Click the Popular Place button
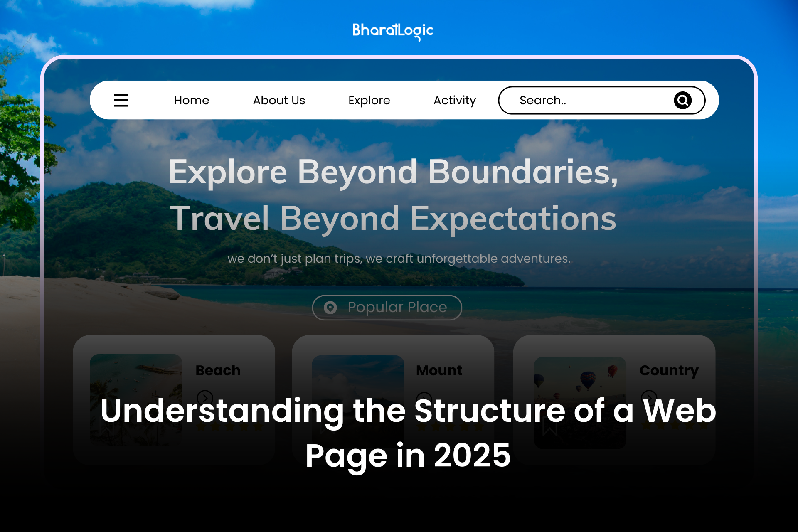Viewport: 798px width, 532px height. coord(387,307)
